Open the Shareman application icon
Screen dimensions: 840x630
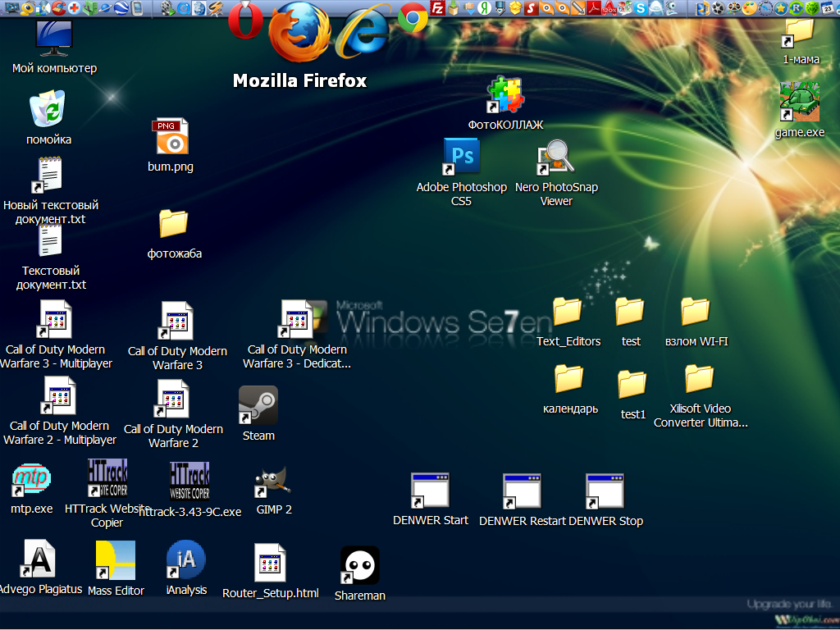360,566
